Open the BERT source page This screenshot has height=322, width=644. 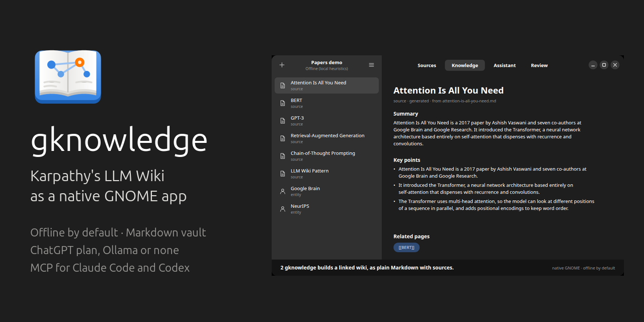[327, 103]
